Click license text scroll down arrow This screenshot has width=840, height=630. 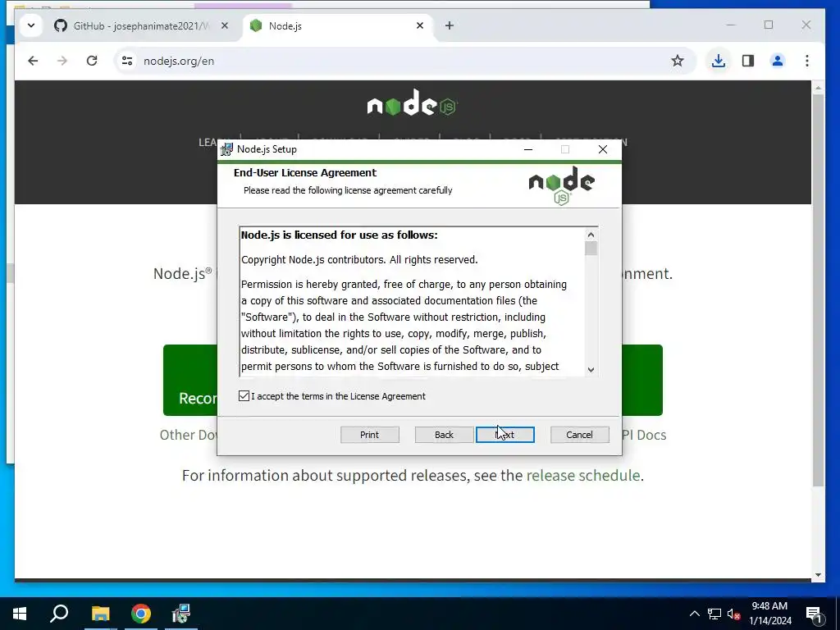pyautogui.click(x=591, y=369)
